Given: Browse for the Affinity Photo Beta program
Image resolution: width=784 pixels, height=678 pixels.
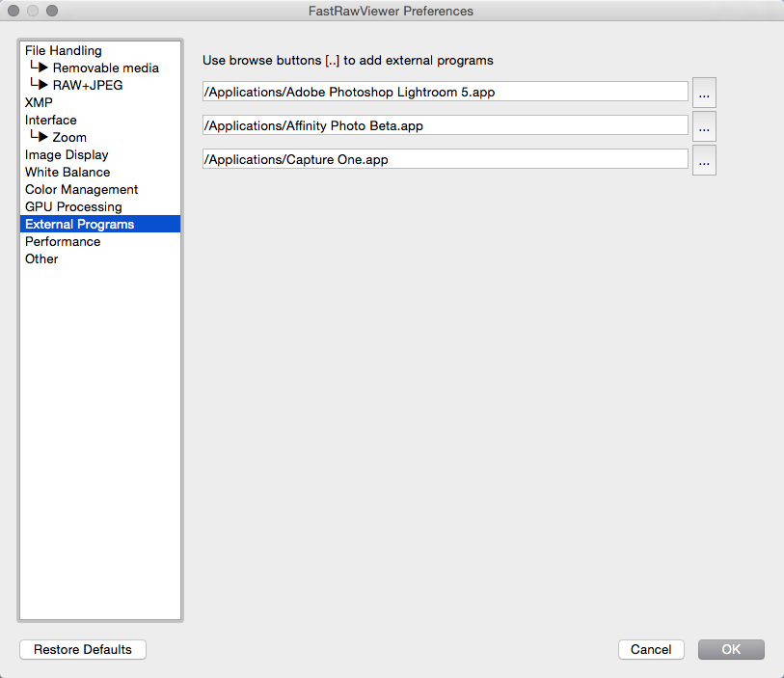Looking at the screenshot, I should pos(704,126).
